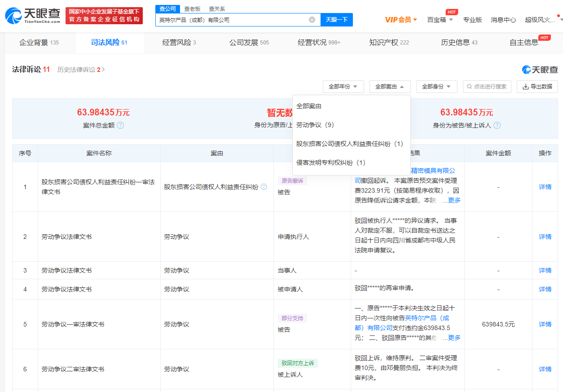
Task: Click help icon beside 身份为被告/被上诉人
Action: [497, 125]
